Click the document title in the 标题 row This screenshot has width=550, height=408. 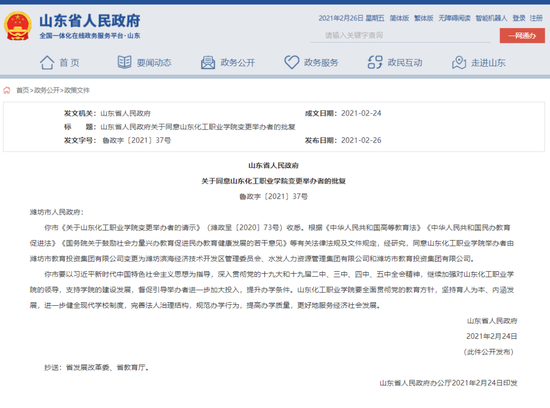point(198,127)
